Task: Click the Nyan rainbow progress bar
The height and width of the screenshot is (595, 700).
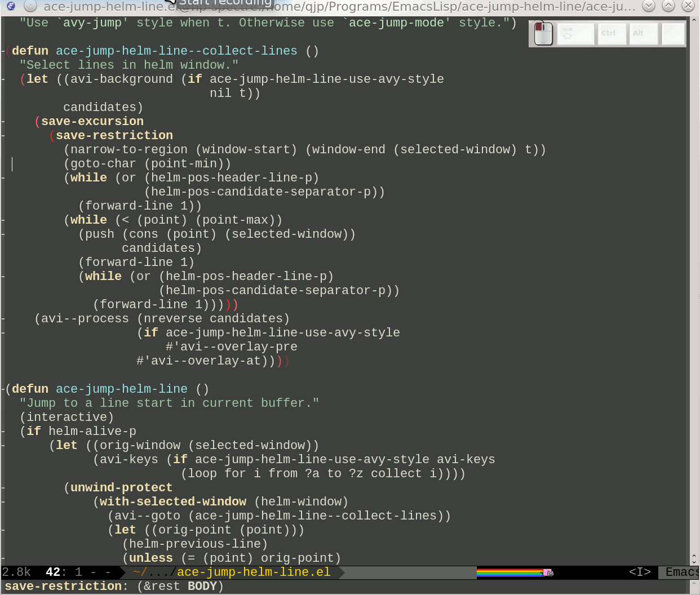Action: point(509,572)
